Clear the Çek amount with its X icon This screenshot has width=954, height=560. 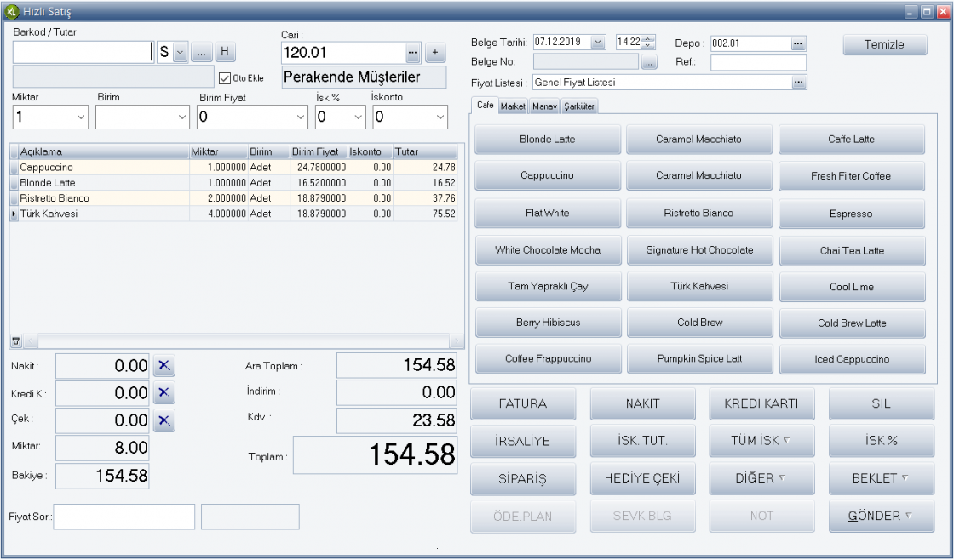pos(164,420)
